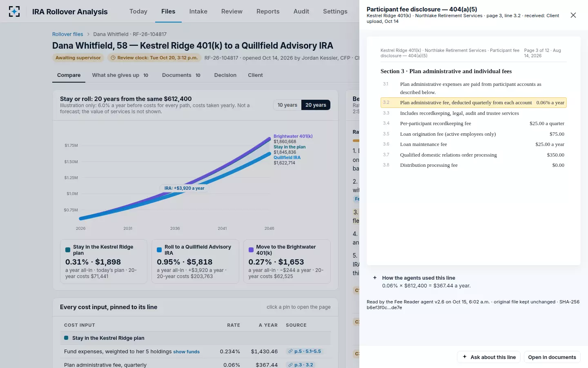Select the 20 years projection toggle
The width and height of the screenshot is (588, 368).
point(316,105)
